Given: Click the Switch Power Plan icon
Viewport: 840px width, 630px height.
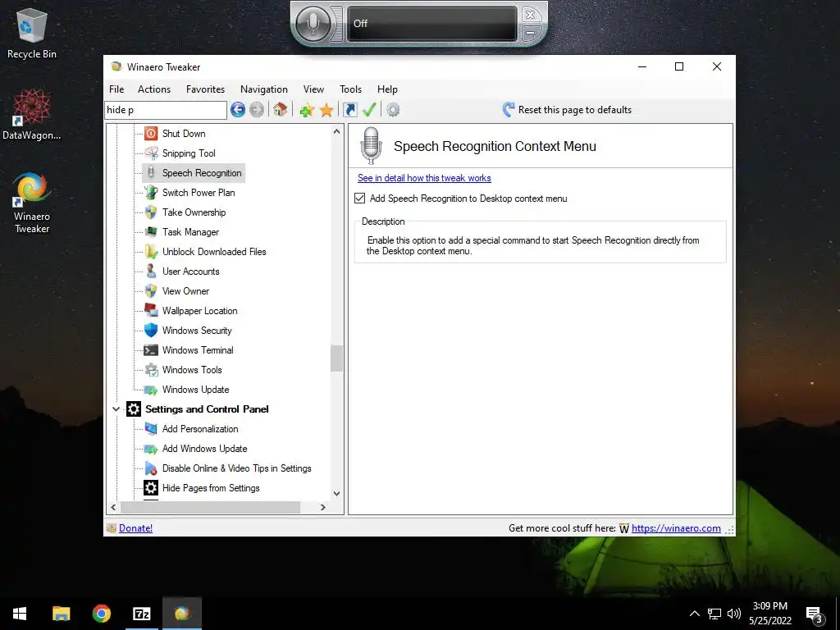Looking at the screenshot, I should 151,192.
